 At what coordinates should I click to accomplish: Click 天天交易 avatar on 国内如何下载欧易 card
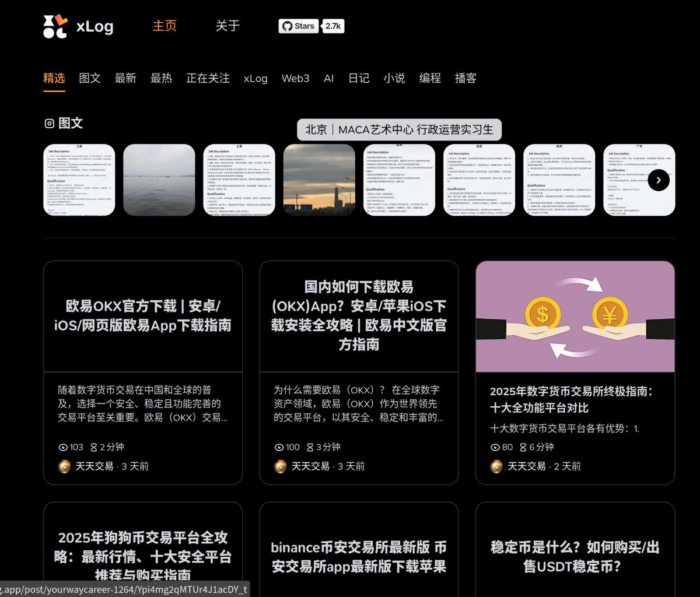point(281,466)
